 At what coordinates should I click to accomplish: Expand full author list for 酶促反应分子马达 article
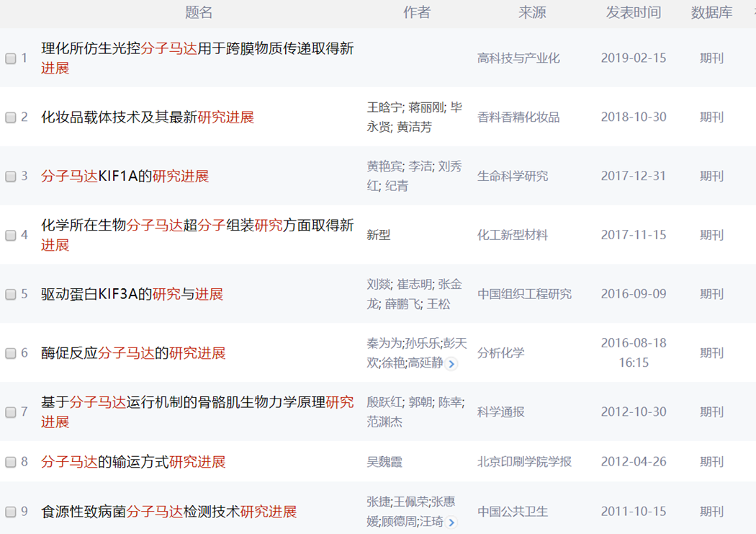click(451, 364)
